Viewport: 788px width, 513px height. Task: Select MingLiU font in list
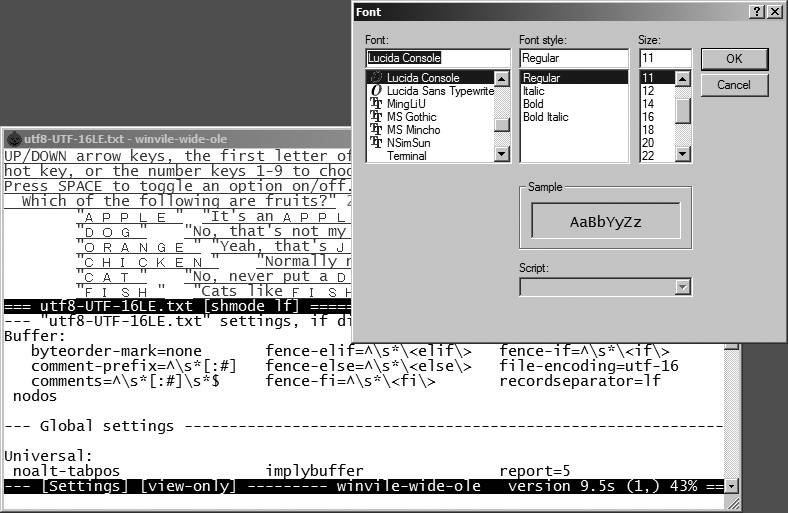tap(431, 104)
